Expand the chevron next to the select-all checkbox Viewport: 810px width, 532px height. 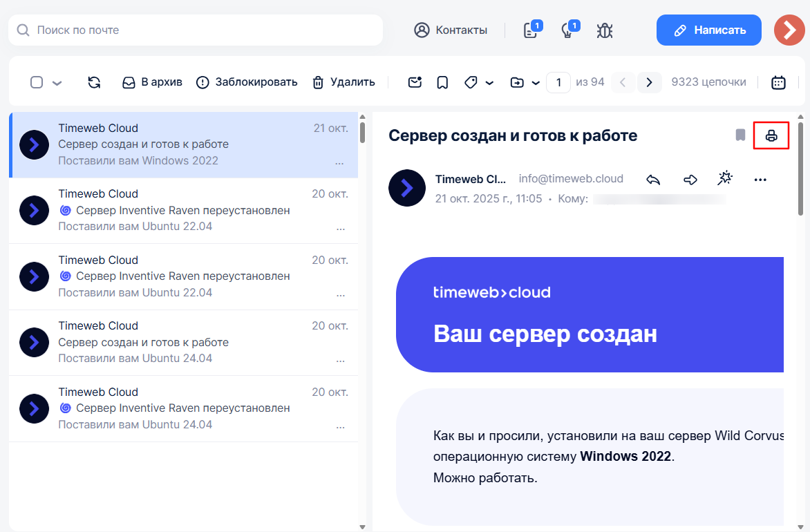[57, 82]
